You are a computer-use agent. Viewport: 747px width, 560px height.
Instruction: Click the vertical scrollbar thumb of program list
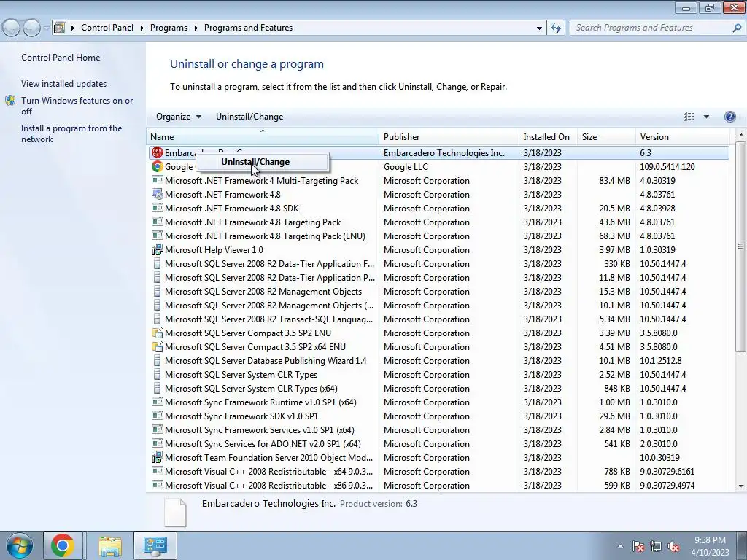coord(740,246)
